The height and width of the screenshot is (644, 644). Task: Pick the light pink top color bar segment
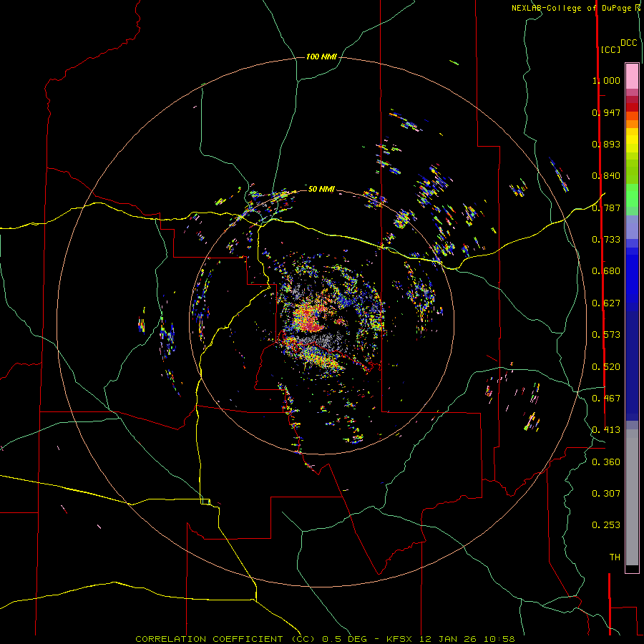pyautogui.click(x=632, y=76)
